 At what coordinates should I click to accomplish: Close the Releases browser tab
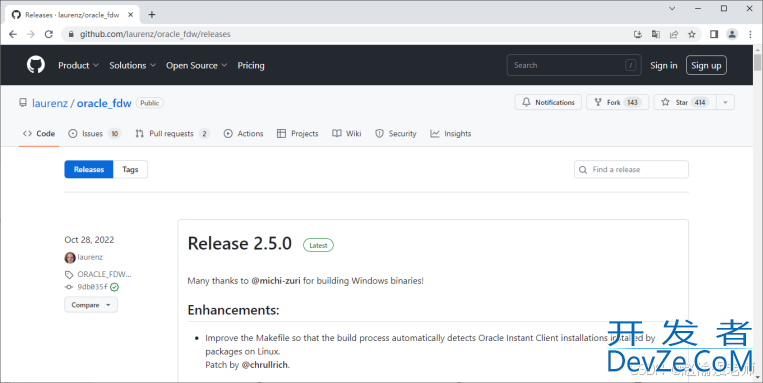coord(130,15)
